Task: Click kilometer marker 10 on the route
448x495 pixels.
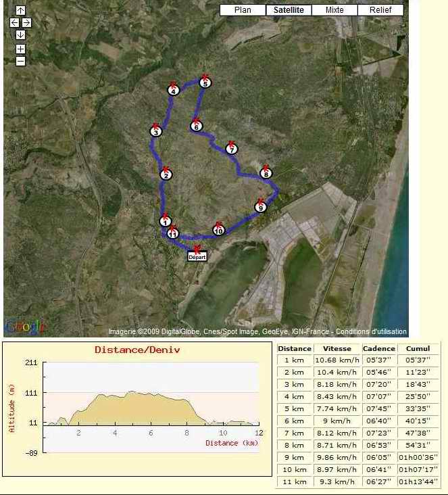Action: pyautogui.click(x=219, y=229)
